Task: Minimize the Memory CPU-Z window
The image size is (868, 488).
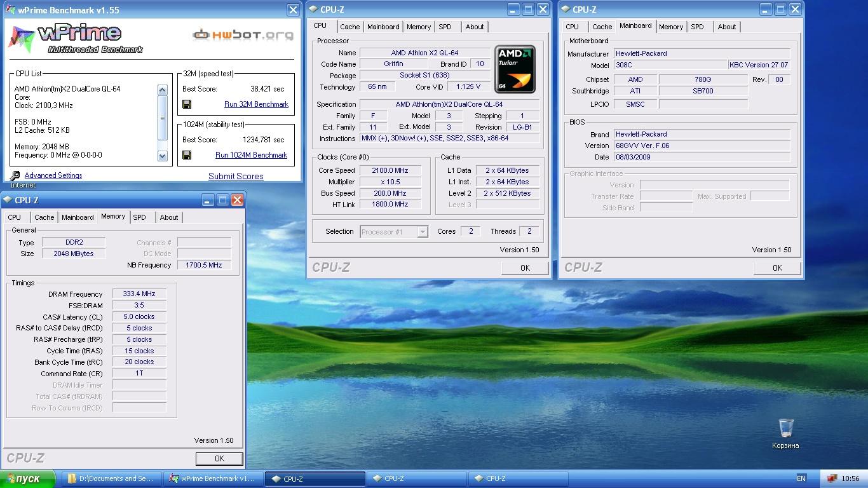Action: [x=208, y=200]
